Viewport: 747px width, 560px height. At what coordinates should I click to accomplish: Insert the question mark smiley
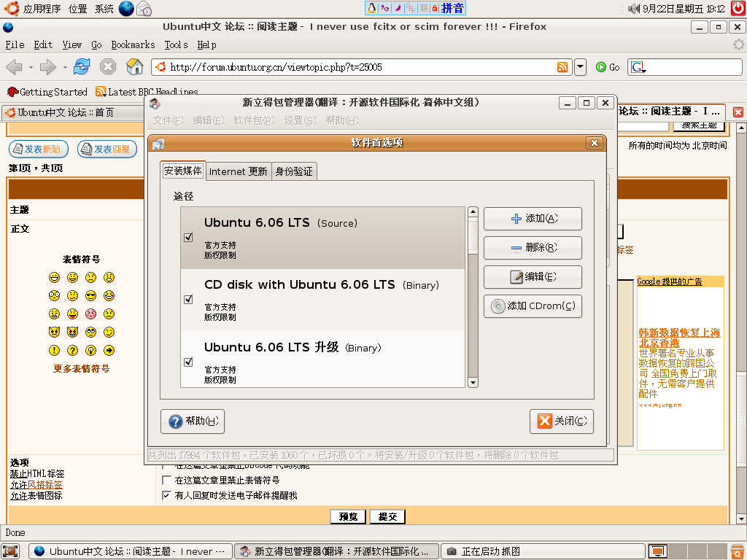(72, 351)
